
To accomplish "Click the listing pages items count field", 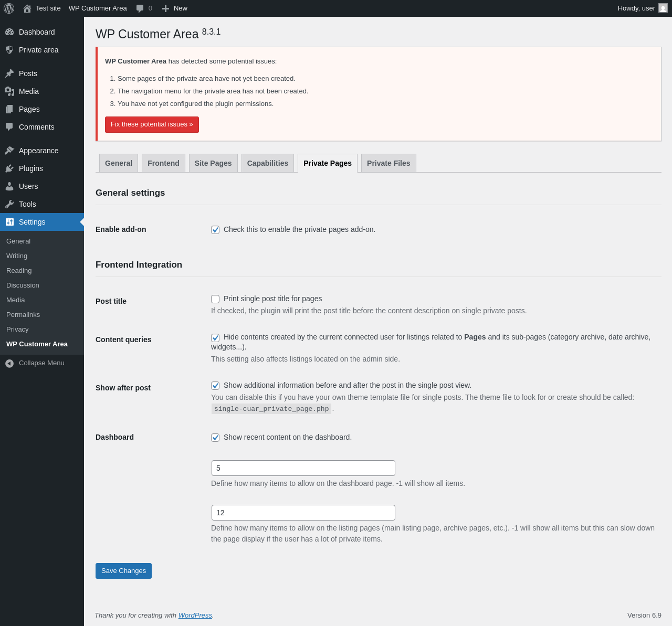I will [303, 513].
